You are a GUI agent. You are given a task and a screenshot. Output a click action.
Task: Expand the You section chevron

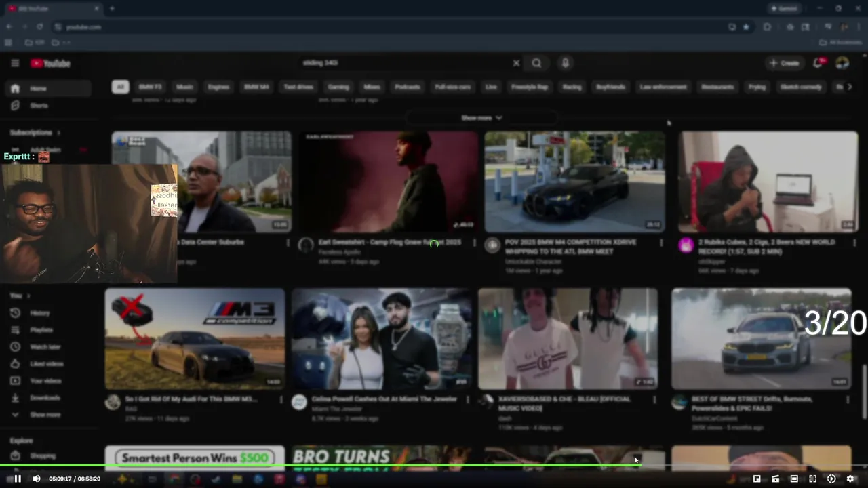click(28, 296)
